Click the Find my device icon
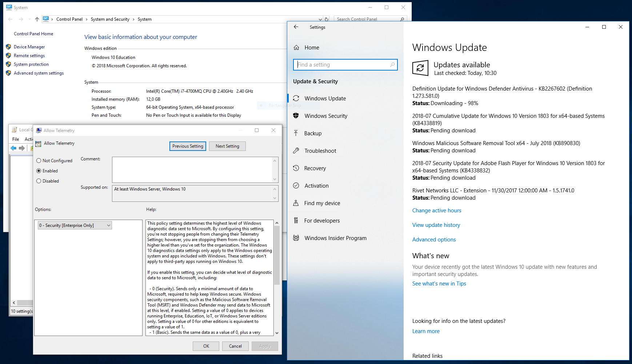This screenshot has height=364, width=632. pos(296,203)
